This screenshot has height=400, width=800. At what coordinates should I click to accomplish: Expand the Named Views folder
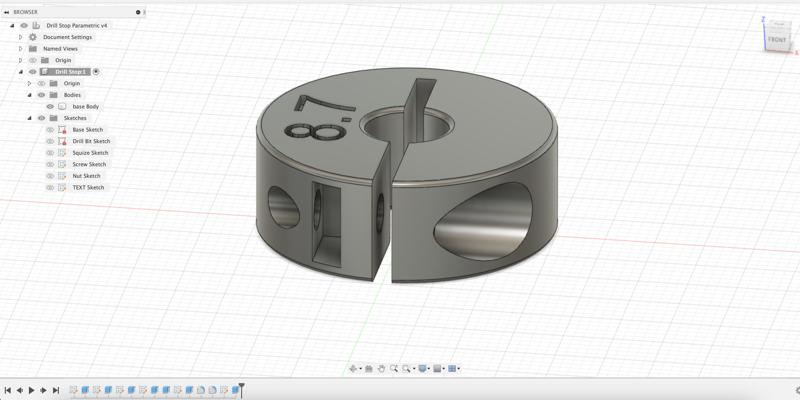pos(21,49)
